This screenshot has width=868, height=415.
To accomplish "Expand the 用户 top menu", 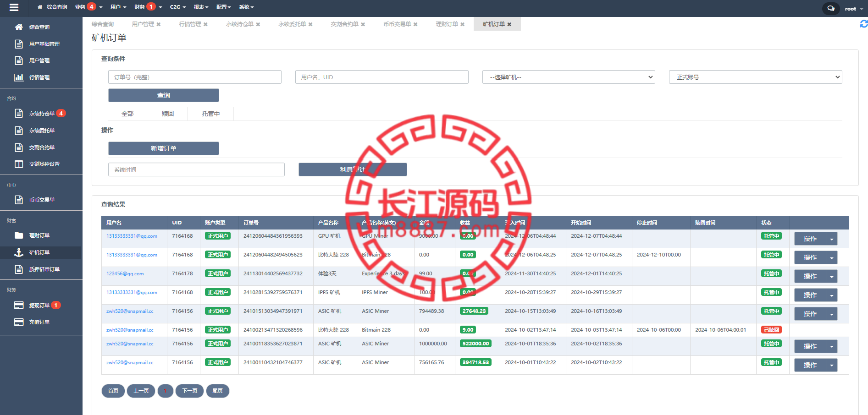I will 118,7.
